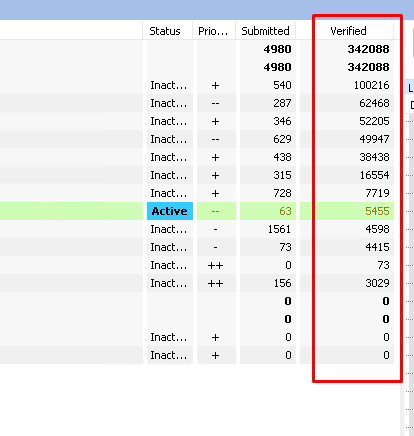This screenshot has width=414, height=436.
Task: Sort by the Verified column header
Action: coord(348,31)
